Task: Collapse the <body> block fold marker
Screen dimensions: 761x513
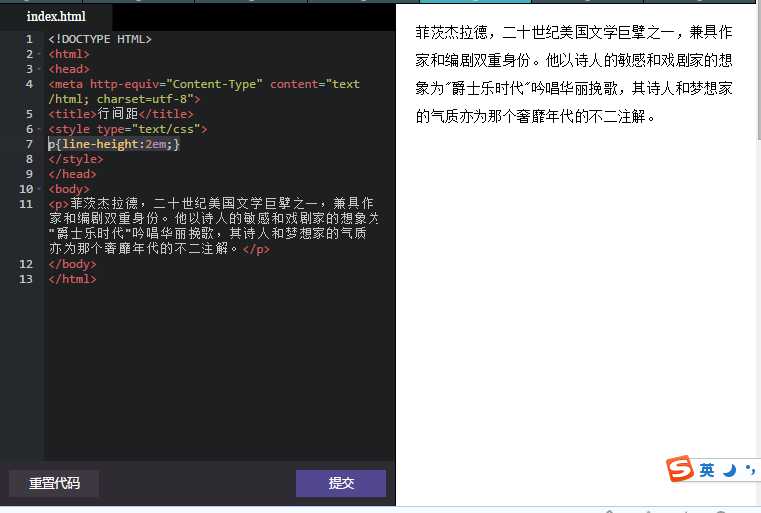Action: pos(39,189)
